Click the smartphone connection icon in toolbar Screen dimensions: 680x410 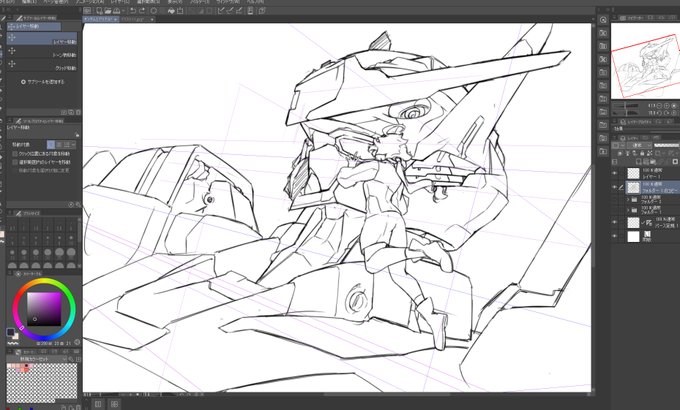(250, 11)
